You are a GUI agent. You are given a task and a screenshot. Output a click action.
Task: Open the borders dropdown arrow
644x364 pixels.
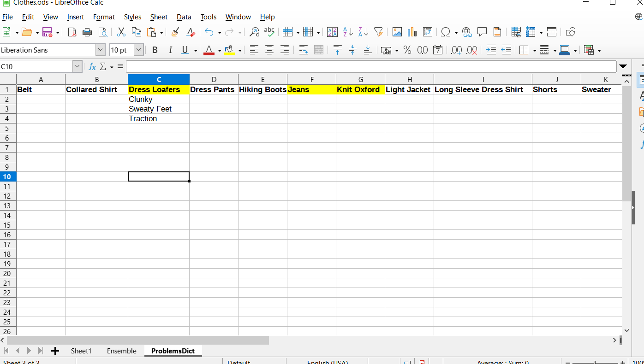[x=534, y=50]
